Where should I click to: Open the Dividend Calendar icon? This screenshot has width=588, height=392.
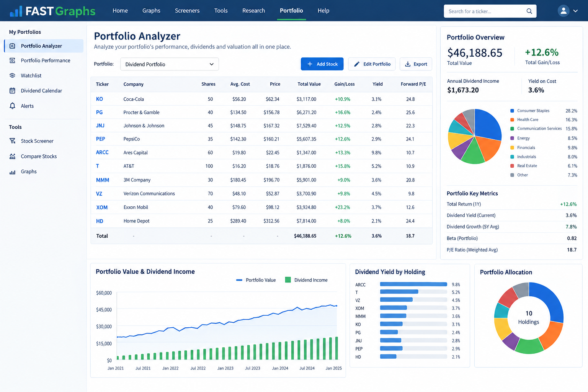point(12,91)
